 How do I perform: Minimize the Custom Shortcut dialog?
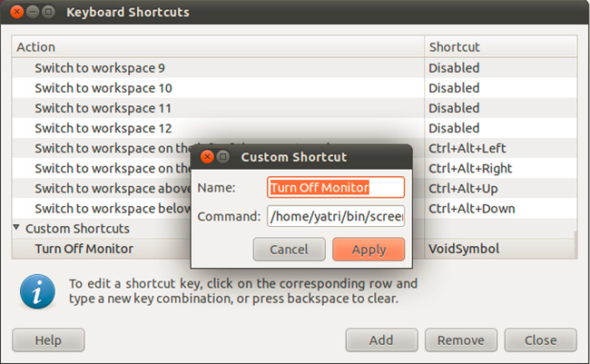[x=223, y=157]
